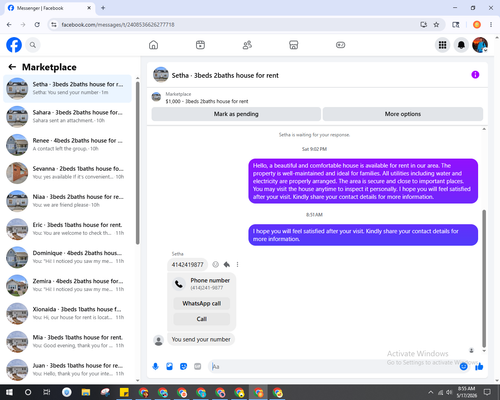The width and height of the screenshot is (500, 400).
Task: Click the emoji react icon next to 4142419877
Action: coord(216,264)
